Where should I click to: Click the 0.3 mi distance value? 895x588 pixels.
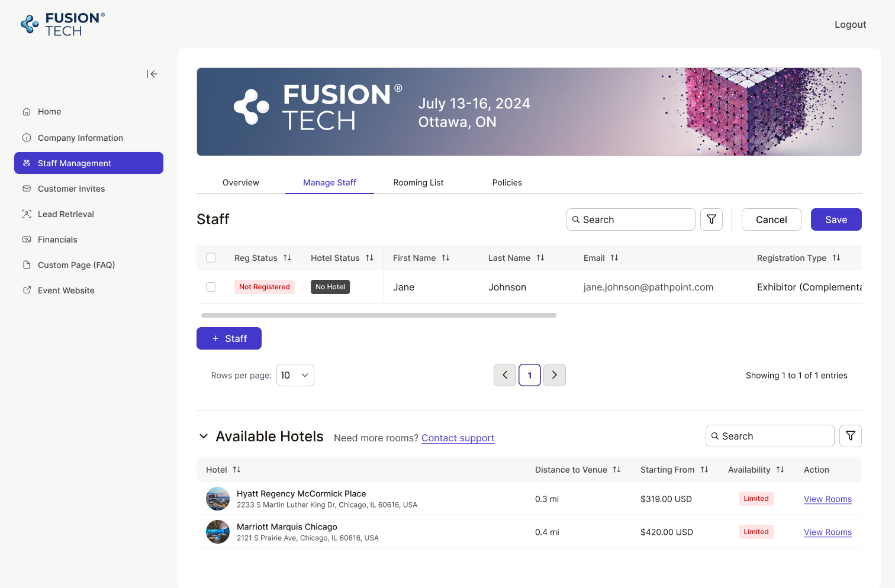point(547,499)
